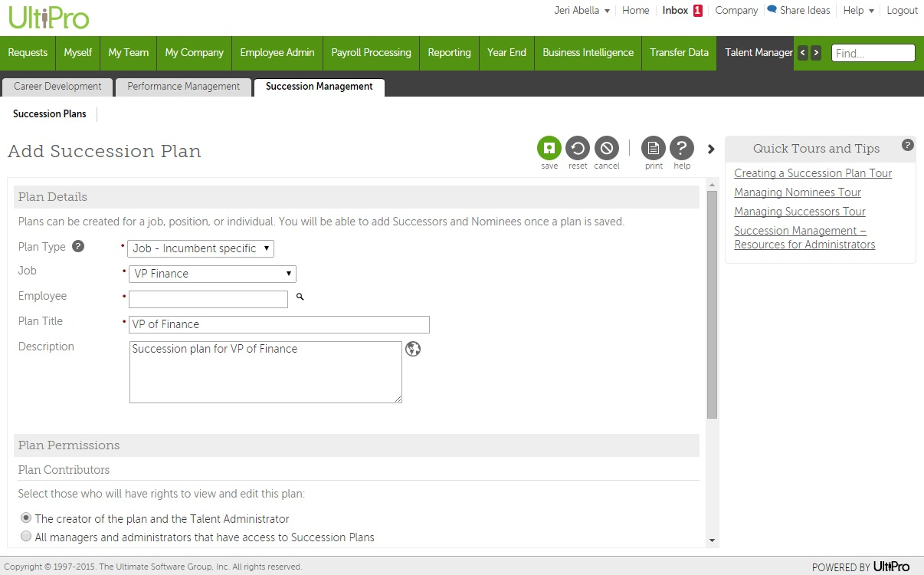Image resolution: width=924 pixels, height=575 pixels.
Task: Open the Talent Management menu
Action: (x=755, y=53)
